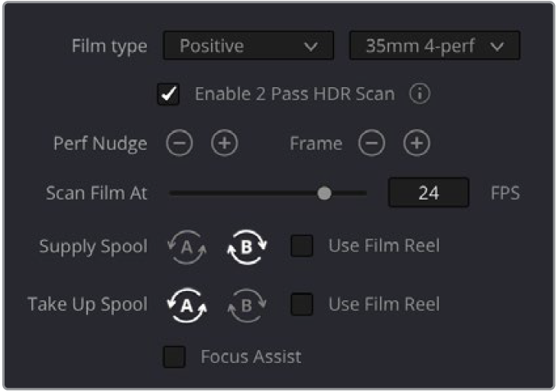Open the HDR Scan info icon
The height and width of the screenshot is (392, 558).
coord(420,94)
